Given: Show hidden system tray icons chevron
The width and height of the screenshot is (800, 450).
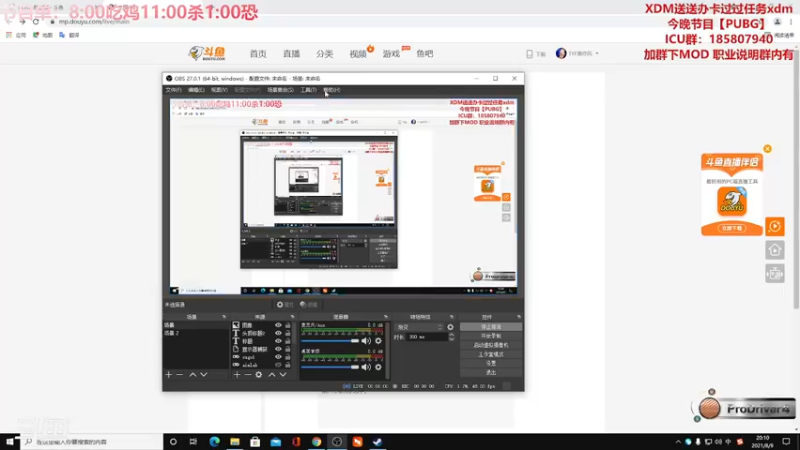Looking at the screenshot, I should pos(678,442).
